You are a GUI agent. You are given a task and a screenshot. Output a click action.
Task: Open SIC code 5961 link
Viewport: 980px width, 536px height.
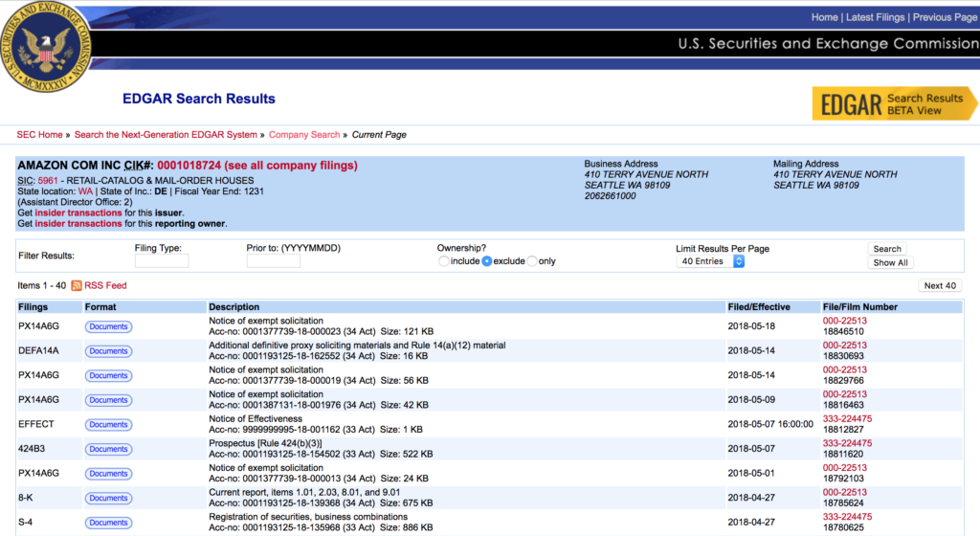pos(48,181)
